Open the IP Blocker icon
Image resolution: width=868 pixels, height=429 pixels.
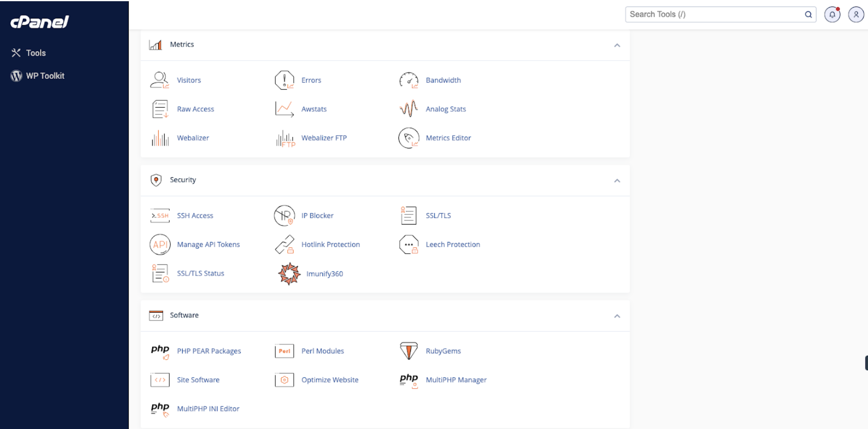(284, 216)
